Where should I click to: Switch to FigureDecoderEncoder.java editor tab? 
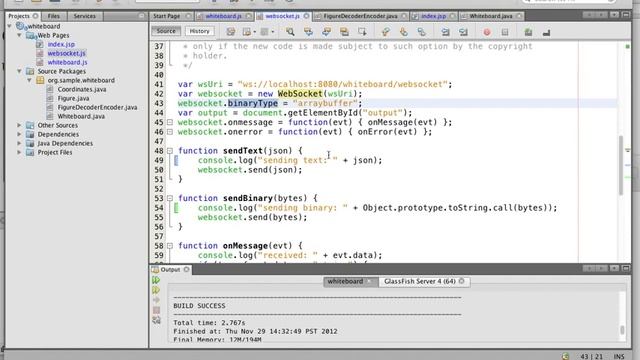click(360, 16)
